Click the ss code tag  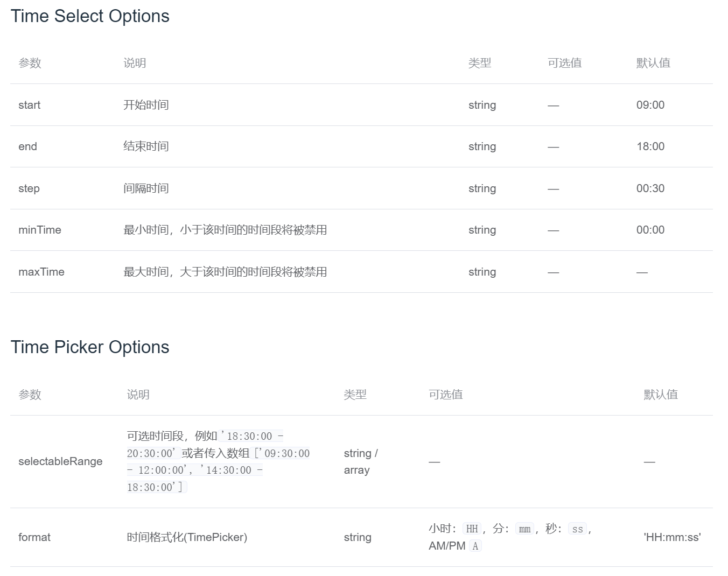coord(577,529)
